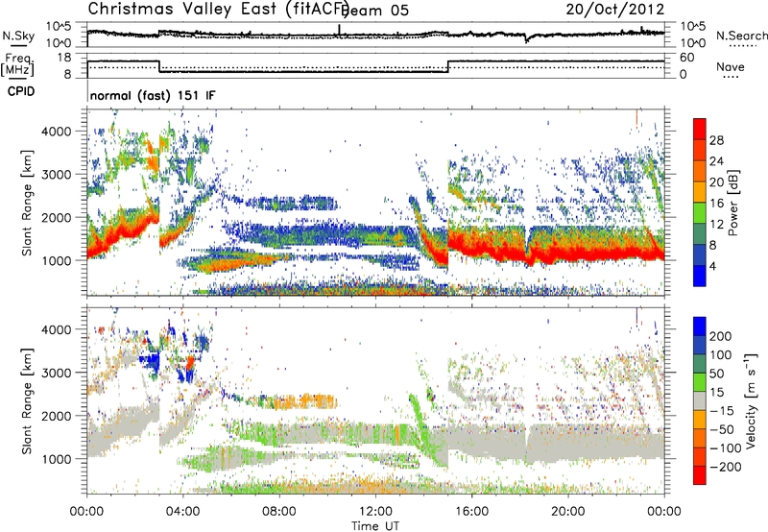Click the Velocity color bar
Screen dimensions: 768x532
coord(700,400)
